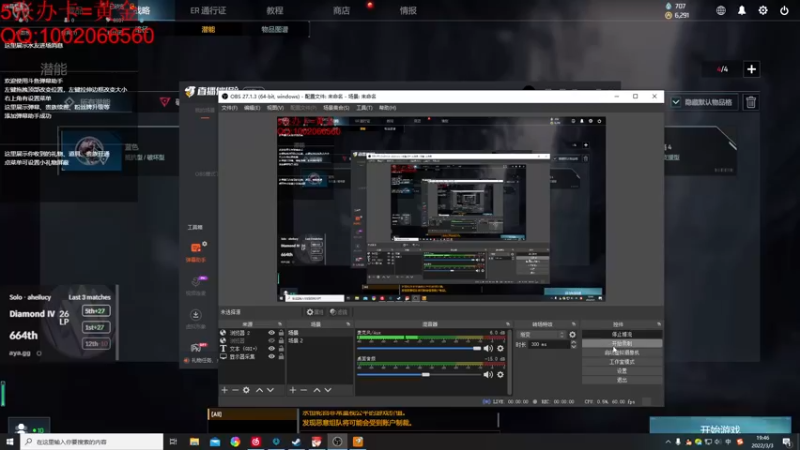
Task: Move source down with the down arrow
Action: pos(270,390)
